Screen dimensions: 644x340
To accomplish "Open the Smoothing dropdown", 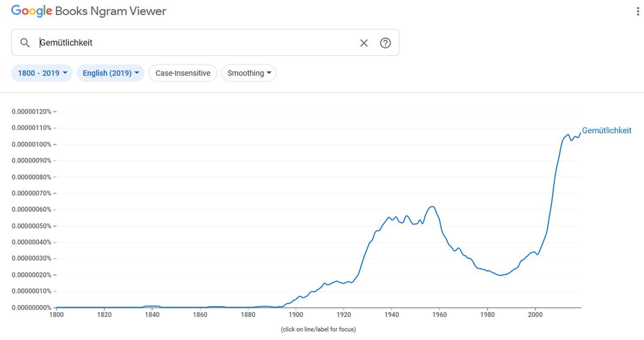I will click(x=249, y=73).
